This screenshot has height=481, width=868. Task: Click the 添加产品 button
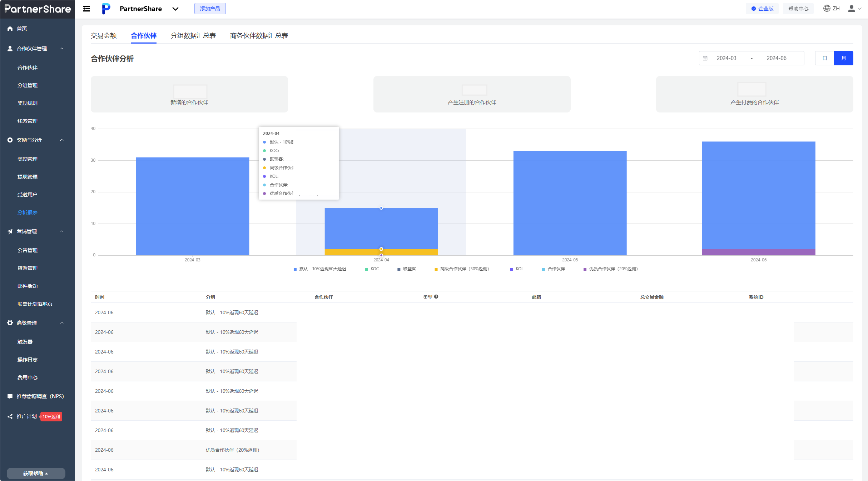click(210, 9)
